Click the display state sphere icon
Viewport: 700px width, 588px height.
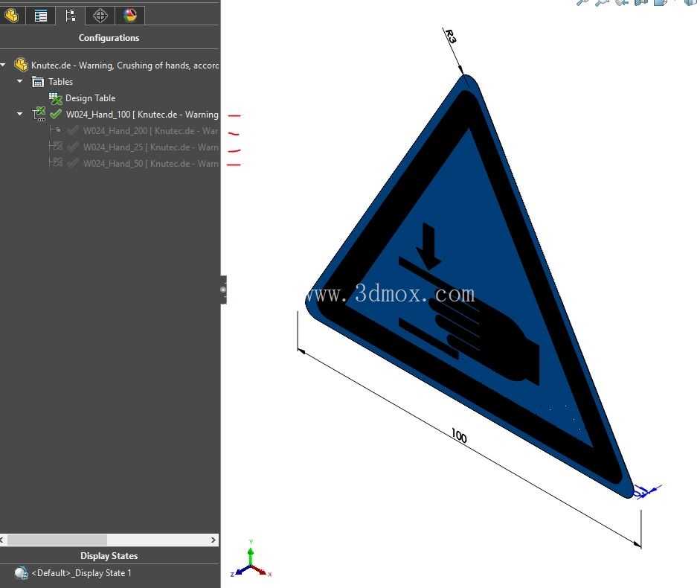(21, 573)
